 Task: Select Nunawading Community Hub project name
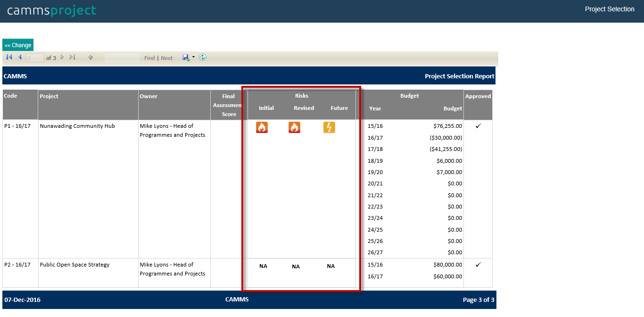[77, 126]
